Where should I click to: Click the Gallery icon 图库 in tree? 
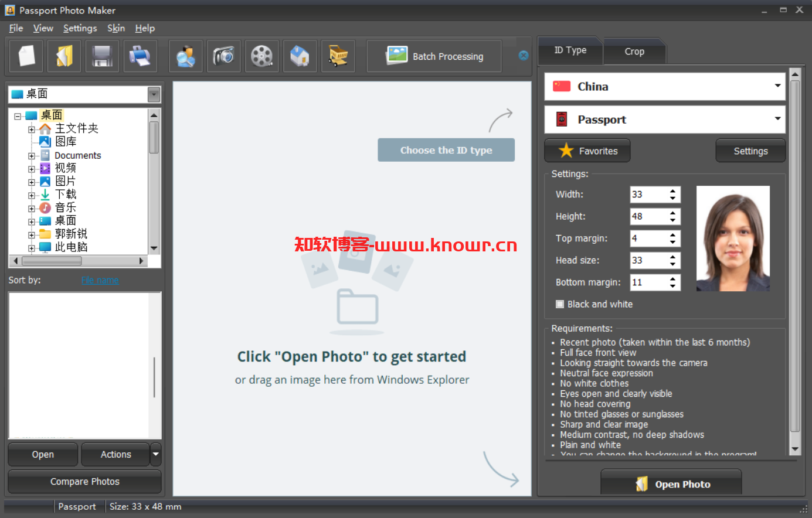pyautogui.click(x=45, y=141)
